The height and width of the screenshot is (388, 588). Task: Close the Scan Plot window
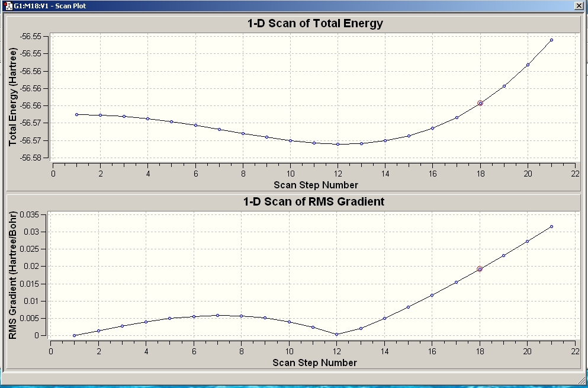click(579, 6)
